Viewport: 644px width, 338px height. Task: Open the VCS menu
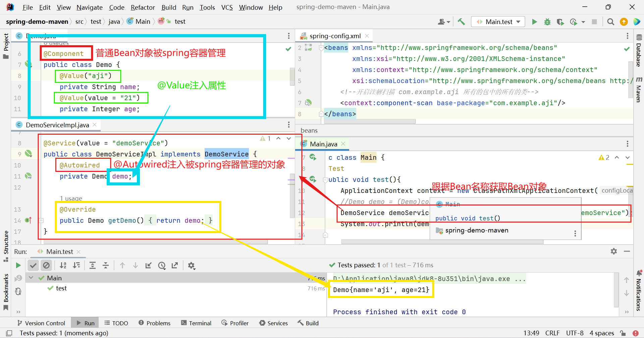(227, 7)
